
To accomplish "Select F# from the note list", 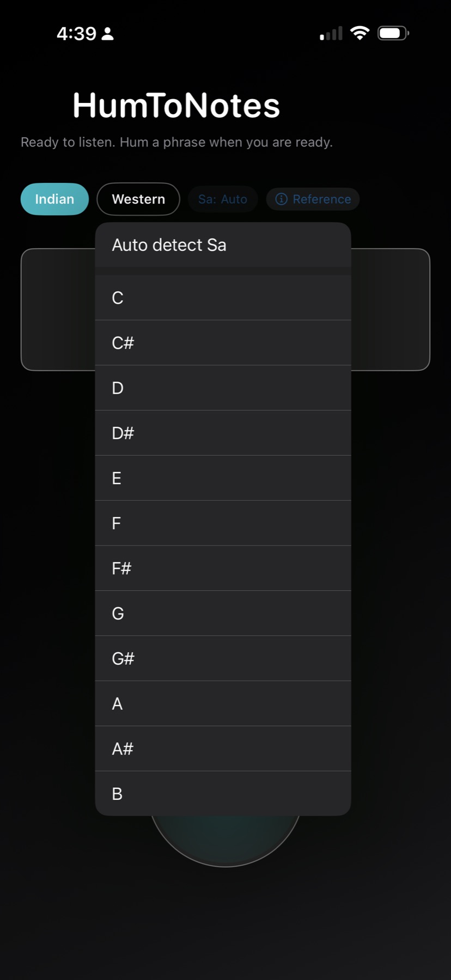I will (223, 568).
